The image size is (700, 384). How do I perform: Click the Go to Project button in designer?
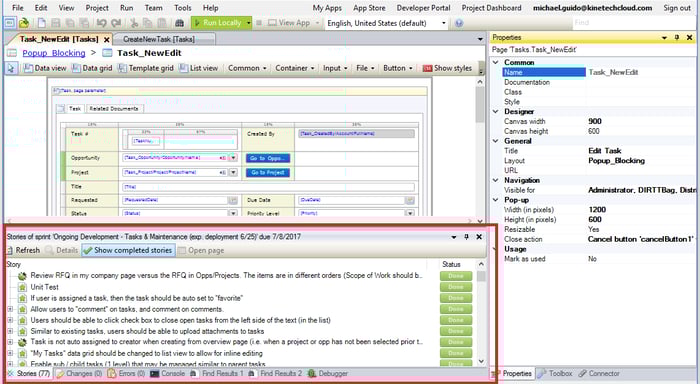pos(268,173)
